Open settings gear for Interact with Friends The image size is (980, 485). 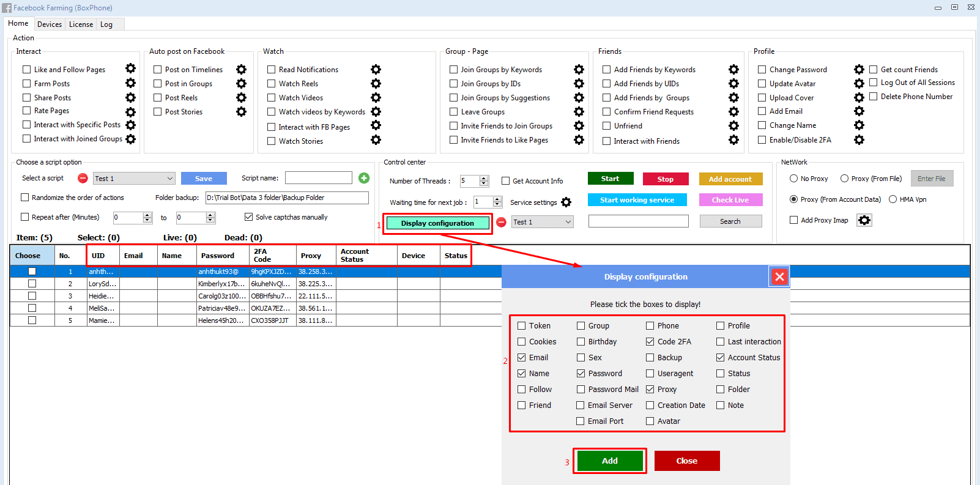734,140
